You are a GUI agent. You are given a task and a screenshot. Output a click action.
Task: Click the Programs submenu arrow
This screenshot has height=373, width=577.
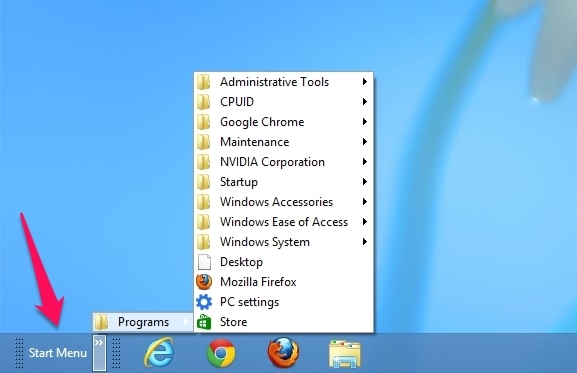[186, 322]
